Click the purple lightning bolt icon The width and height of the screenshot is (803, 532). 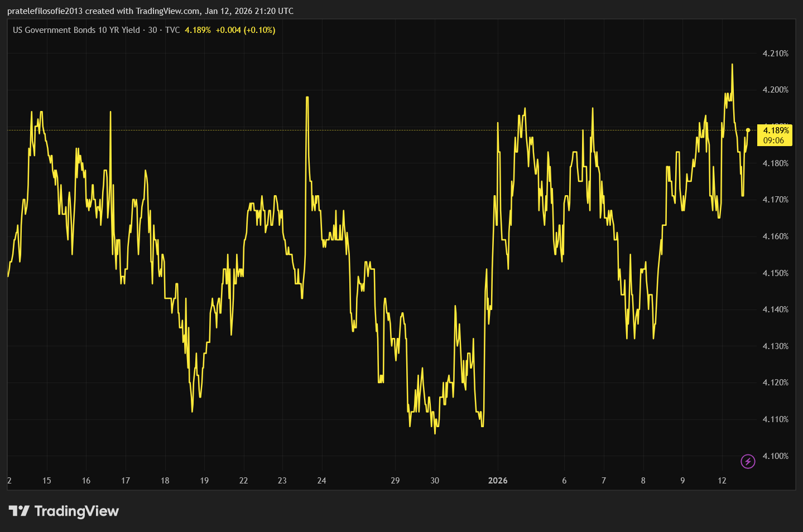pos(748,461)
